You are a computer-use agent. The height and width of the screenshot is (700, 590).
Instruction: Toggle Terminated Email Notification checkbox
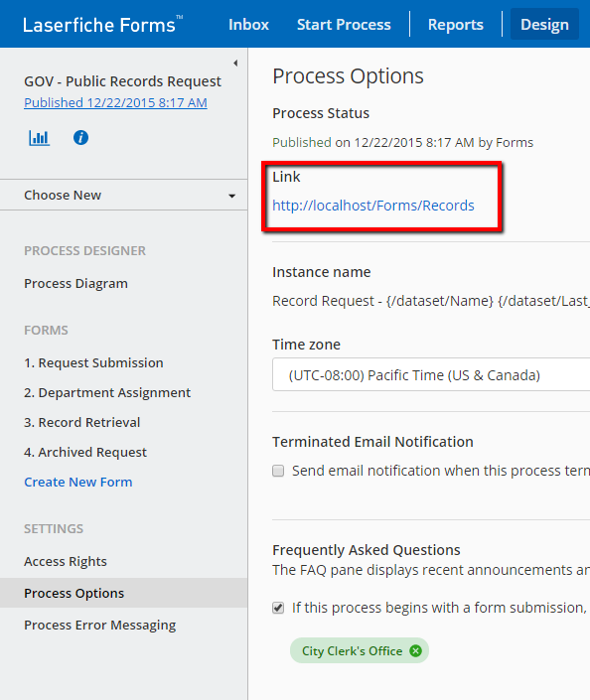pos(278,471)
